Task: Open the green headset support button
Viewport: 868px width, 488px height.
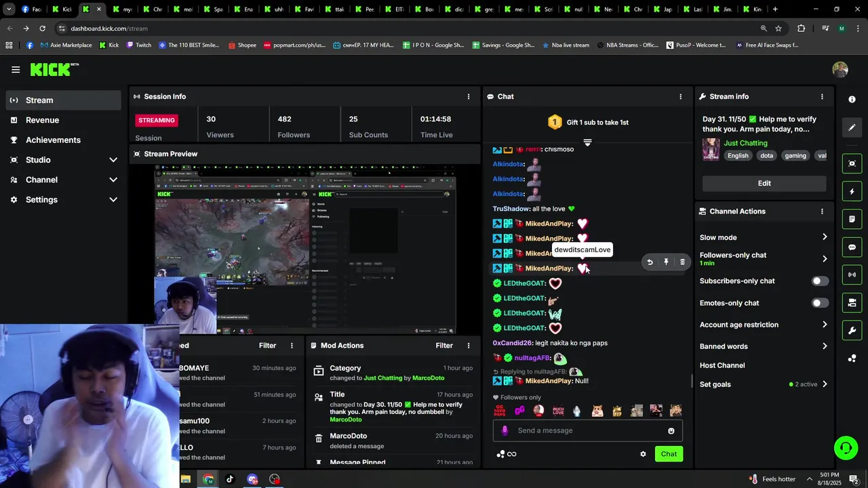Action: 846,448
